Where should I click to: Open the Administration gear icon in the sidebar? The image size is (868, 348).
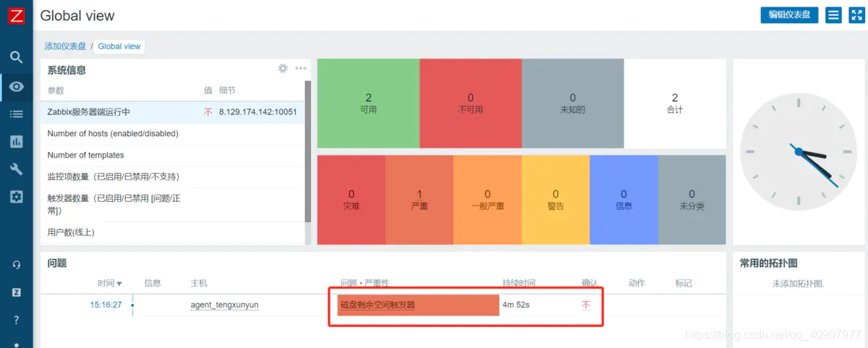pyautogui.click(x=16, y=197)
